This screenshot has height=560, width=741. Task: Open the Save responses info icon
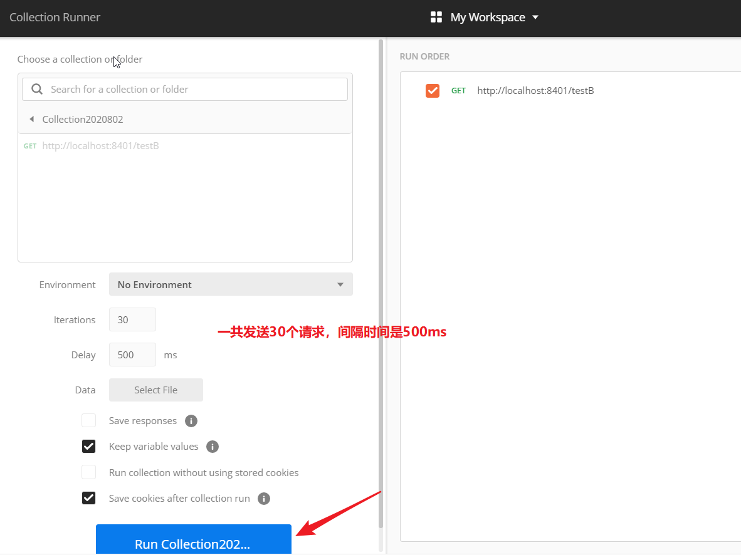coord(191,421)
